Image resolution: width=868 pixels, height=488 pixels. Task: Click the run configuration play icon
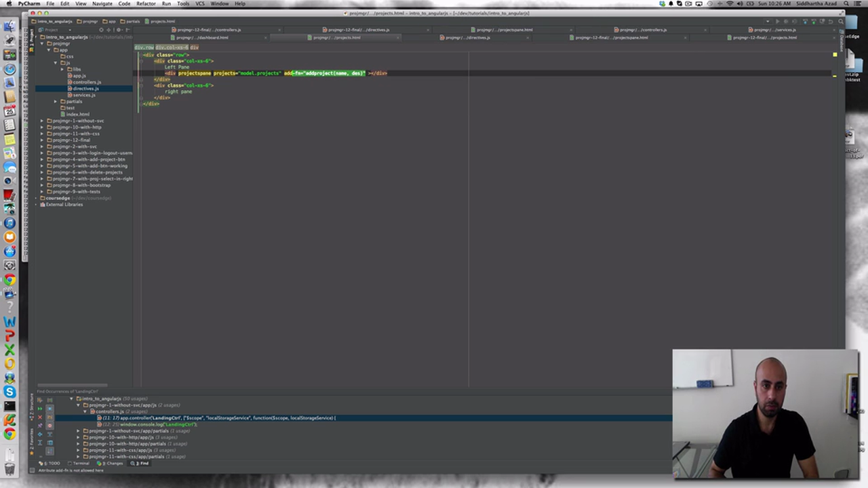click(778, 22)
